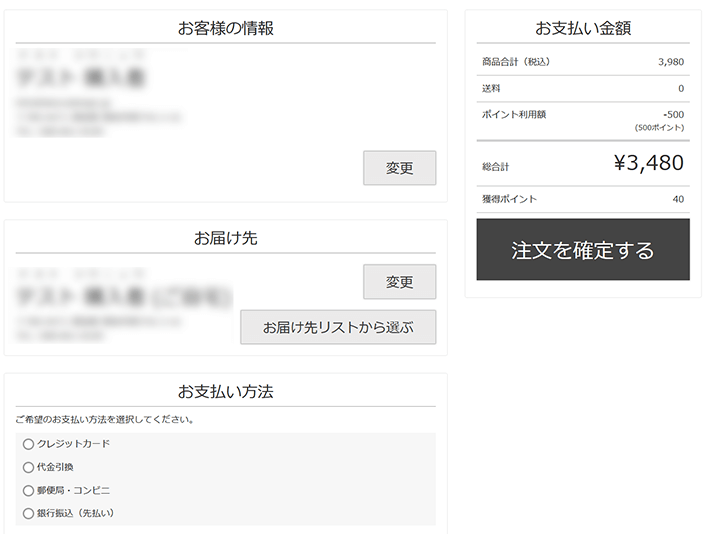Click the お客様の情報 heading
The height and width of the screenshot is (534, 706).
(x=226, y=28)
